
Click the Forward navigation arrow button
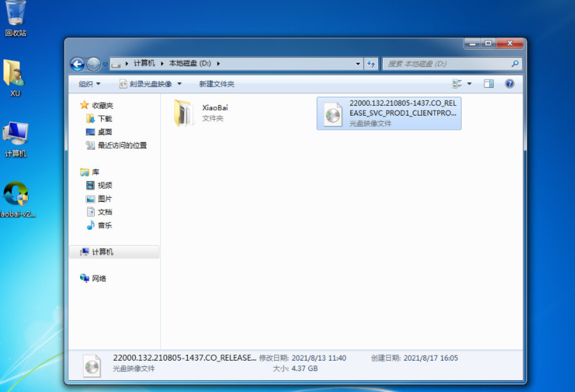(93, 64)
